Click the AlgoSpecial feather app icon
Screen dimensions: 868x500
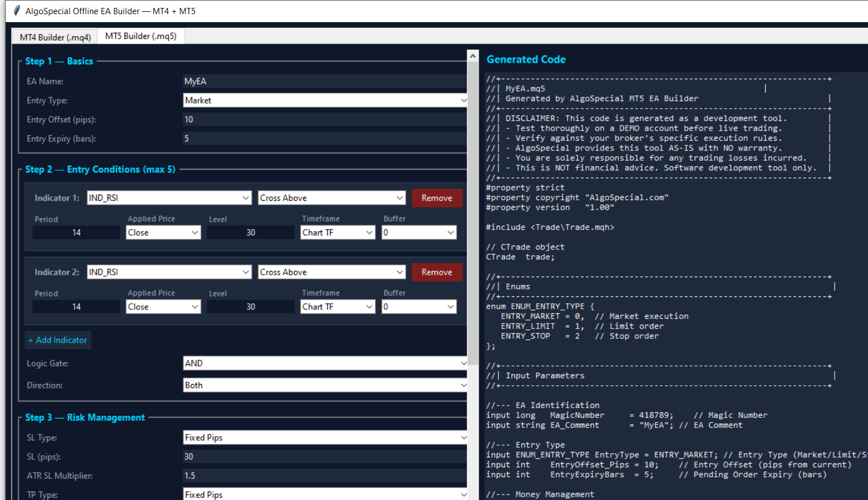coord(17,11)
